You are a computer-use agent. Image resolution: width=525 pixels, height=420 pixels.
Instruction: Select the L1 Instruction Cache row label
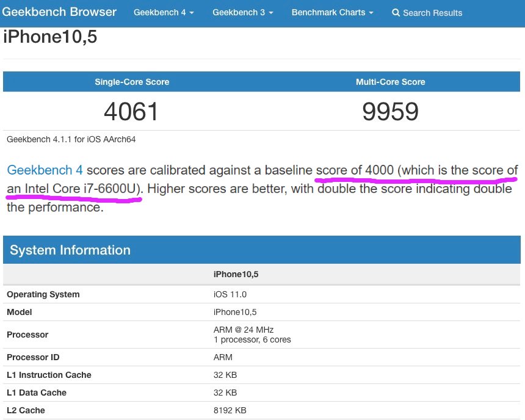click(49, 375)
